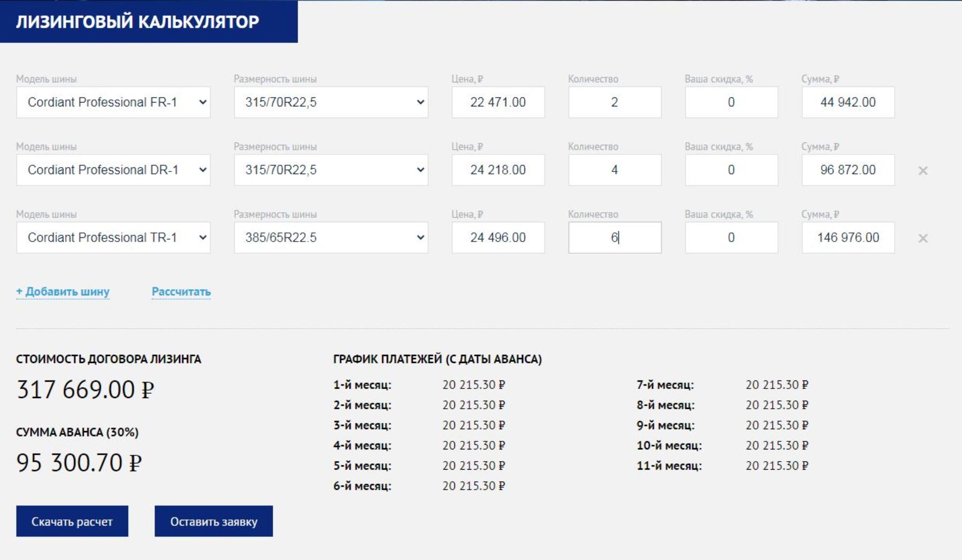Open tire model dropdown showing DR-1
The image size is (962, 560).
coord(113,170)
